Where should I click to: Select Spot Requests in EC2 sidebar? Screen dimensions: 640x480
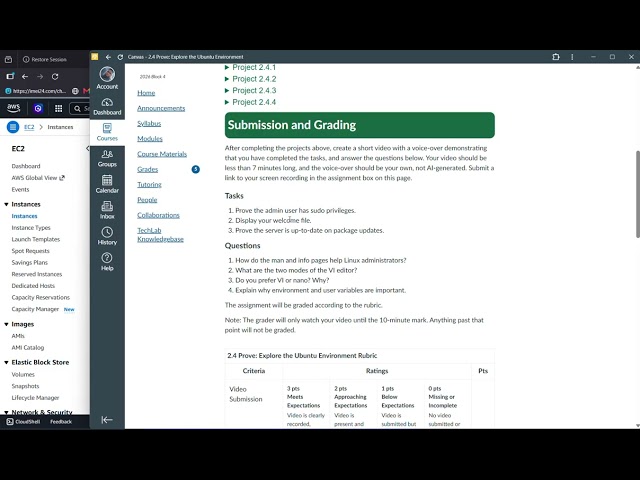(x=31, y=251)
